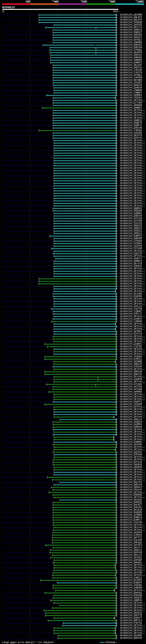This screenshot has height=644, width=146.
Task: Select label UniRef100_B9GEZ4
Action: click(x=131, y=85)
